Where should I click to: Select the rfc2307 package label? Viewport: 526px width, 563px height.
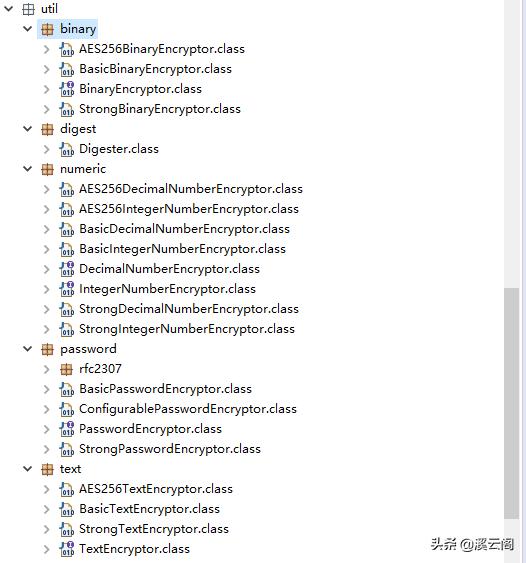100,369
